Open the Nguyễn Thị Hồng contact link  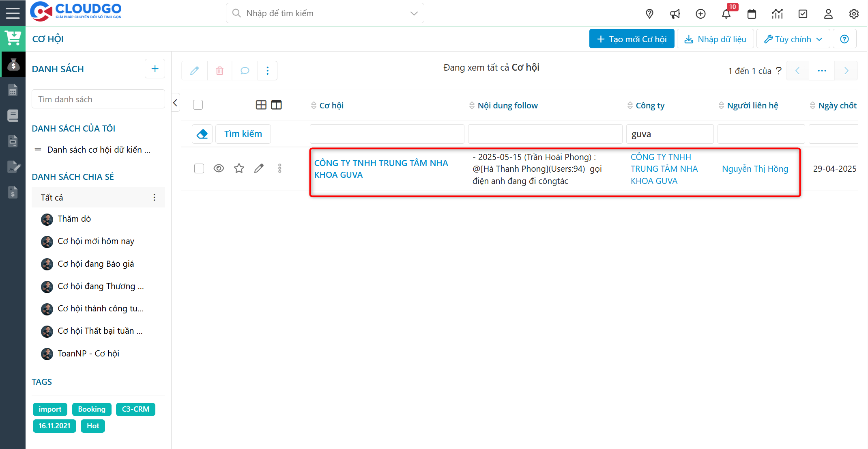pyautogui.click(x=755, y=169)
